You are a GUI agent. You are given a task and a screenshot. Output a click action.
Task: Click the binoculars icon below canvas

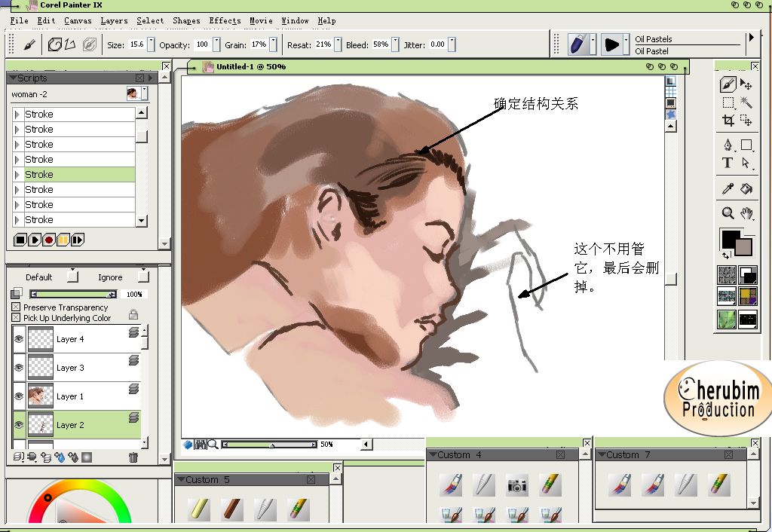(x=200, y=445)
